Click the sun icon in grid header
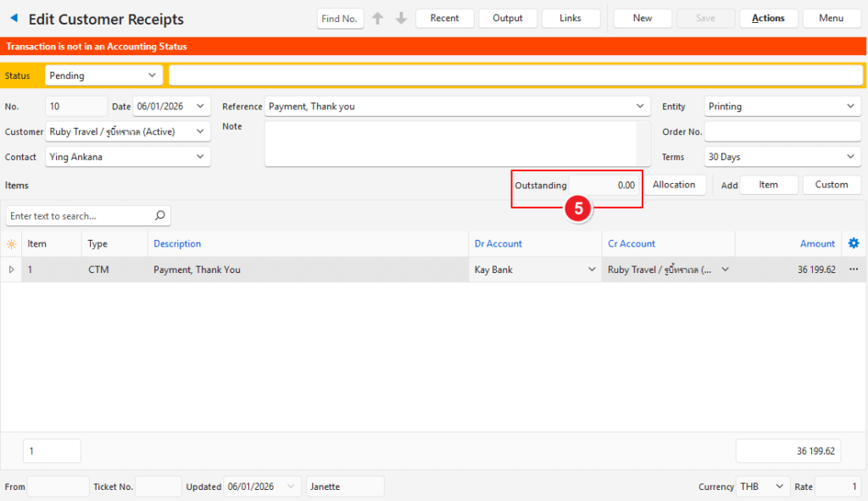The width and height of the screenshot is (868, 501). 11,244
